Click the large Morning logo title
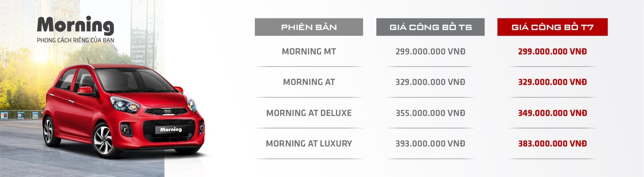This screenshot has height=177, width=644. click(75, 25)
